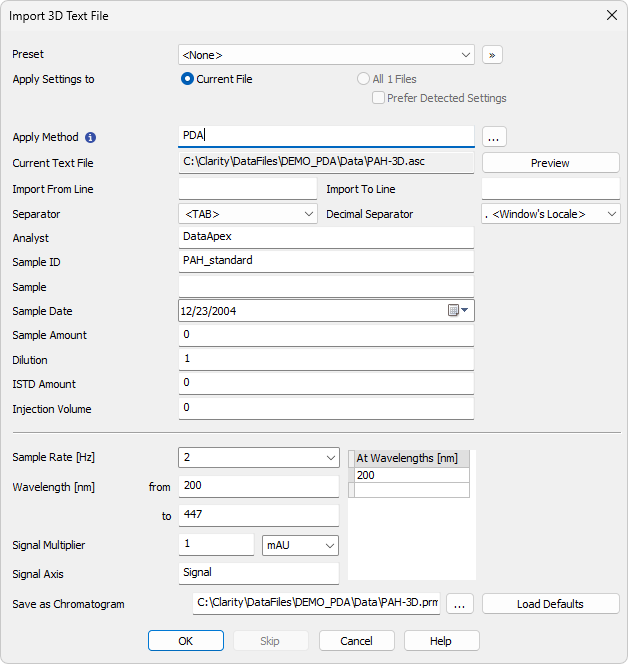Close the Import 3D Text File dialog
Image resolution: width=628 pixels, height=664 pixels.
click(x=611, y=16)
